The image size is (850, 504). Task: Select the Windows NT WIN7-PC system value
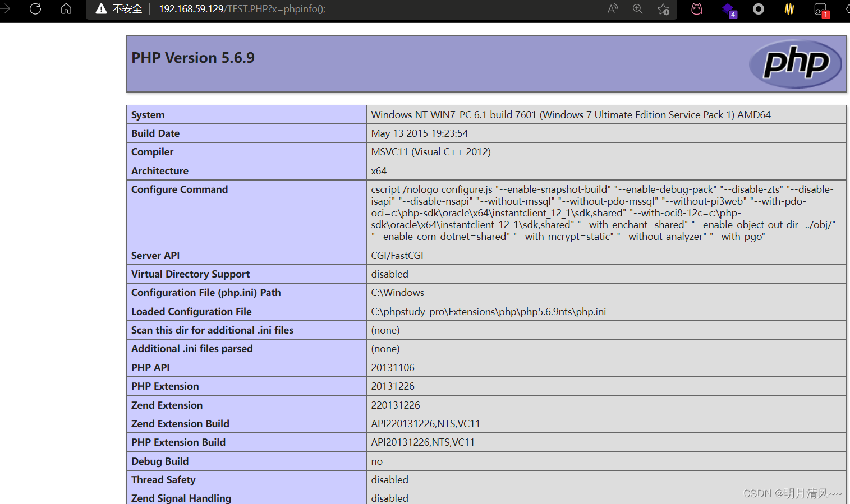[x=571, y=115]
